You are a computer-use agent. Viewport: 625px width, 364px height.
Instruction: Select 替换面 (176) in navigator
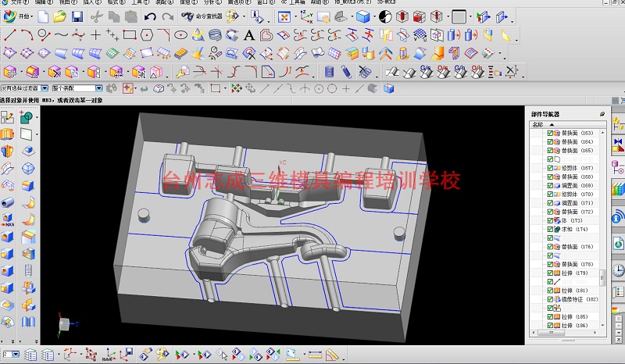577,247
